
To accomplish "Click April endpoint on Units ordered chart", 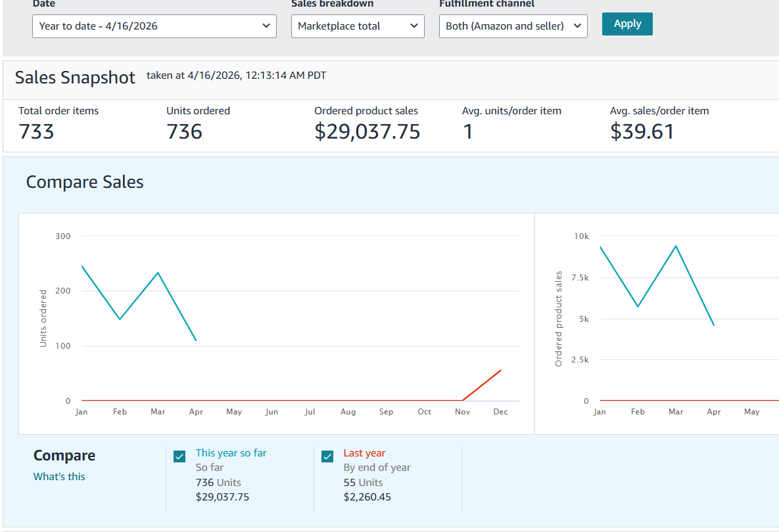I will (x=196, y=340).
